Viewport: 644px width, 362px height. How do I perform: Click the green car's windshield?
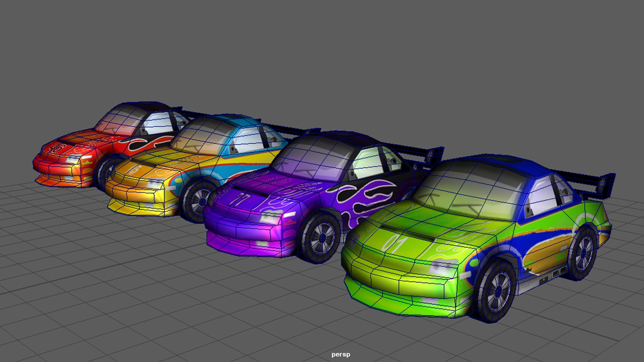(x=470, y=191)
